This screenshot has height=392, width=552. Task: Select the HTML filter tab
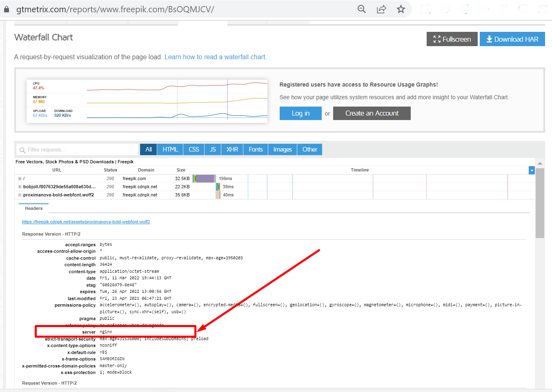(x=170, y=149)
